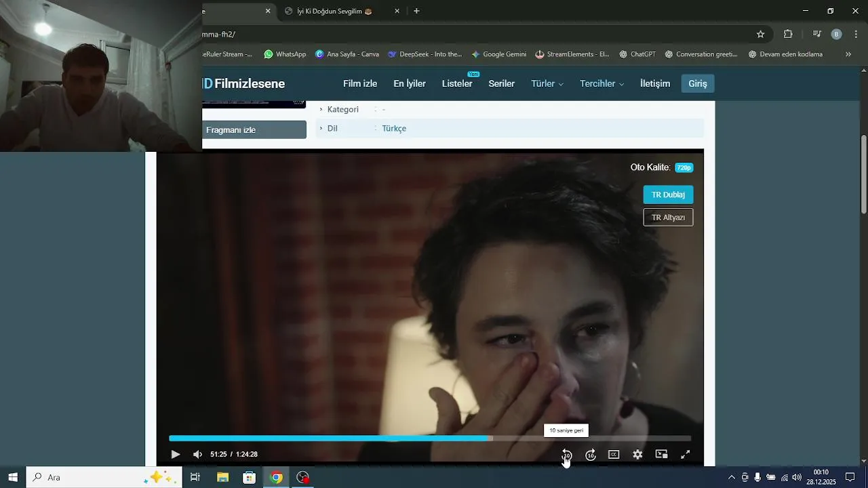
Task: Play the paused video
Action: point(175,454)
